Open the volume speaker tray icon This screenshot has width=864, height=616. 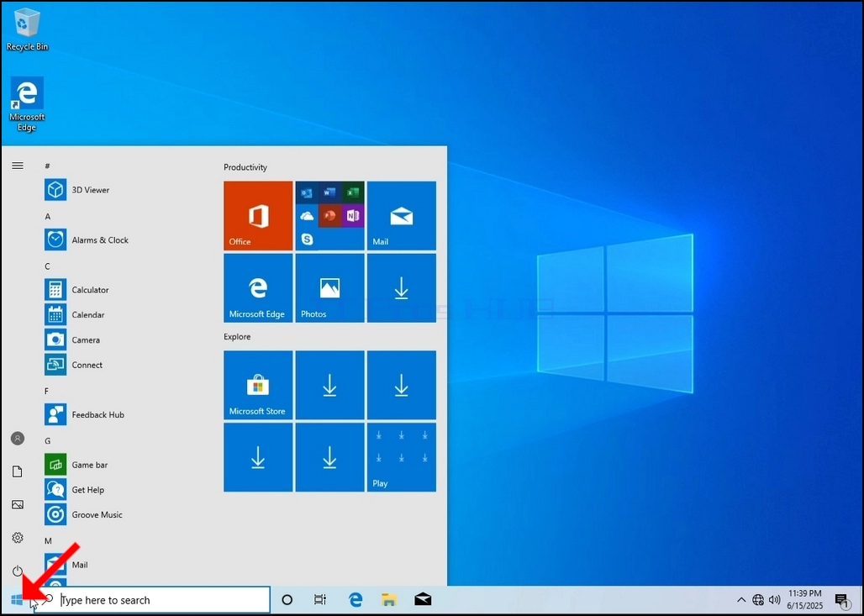(775, 600)
